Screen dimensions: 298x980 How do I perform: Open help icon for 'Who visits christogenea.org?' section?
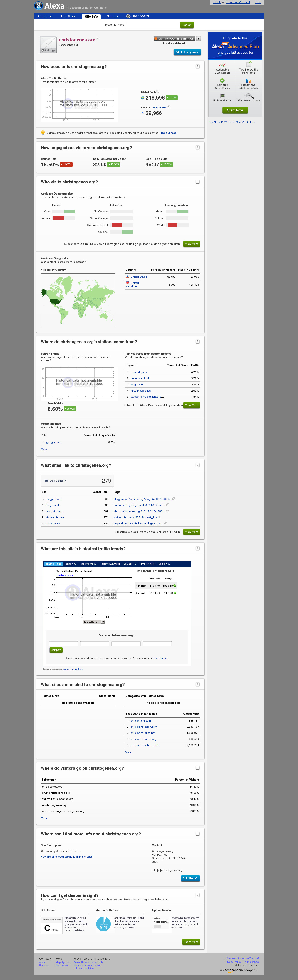(x=198, y=182)
